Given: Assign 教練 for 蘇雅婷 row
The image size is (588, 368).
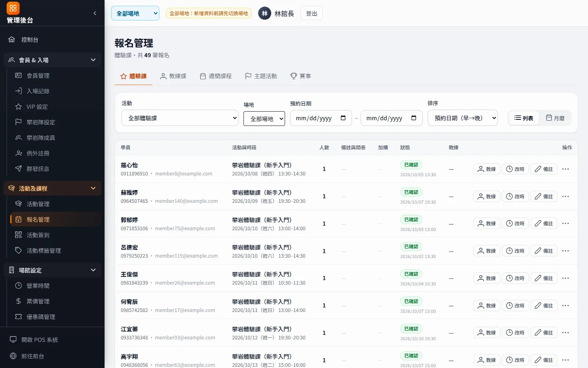Looking at the screenshot, I should point(487,196).
